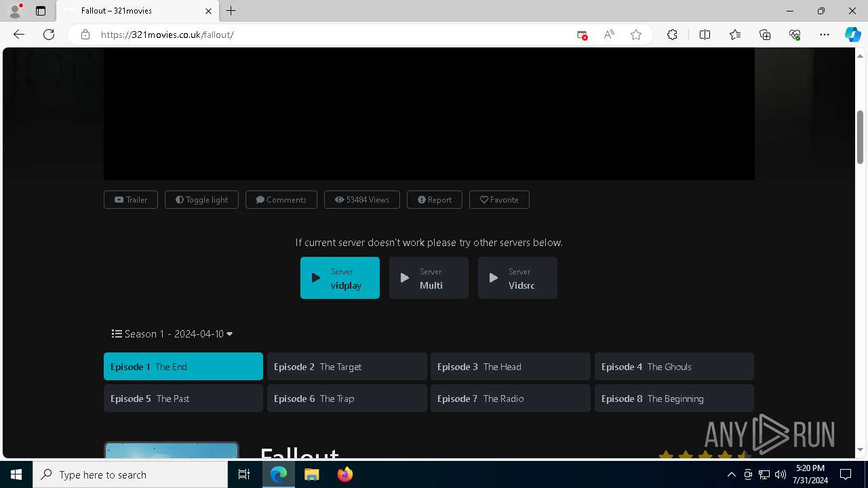Screen dimensions: 868x488
Task: Click the page vertical scrollbar thumb
Action: 860,137
